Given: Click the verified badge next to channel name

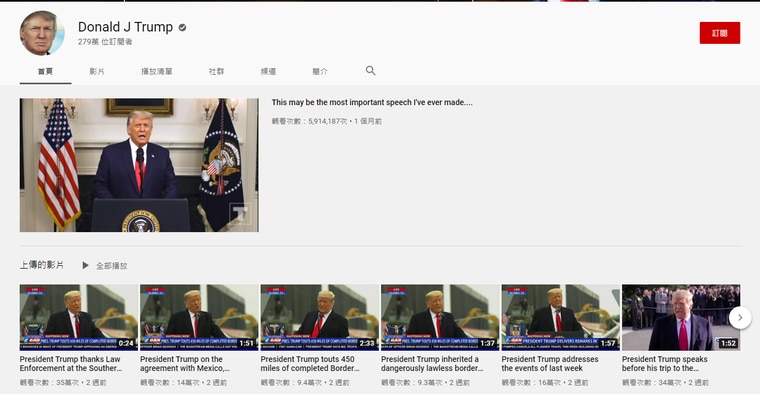Looking at the screenshot, I should coord(182,28).
